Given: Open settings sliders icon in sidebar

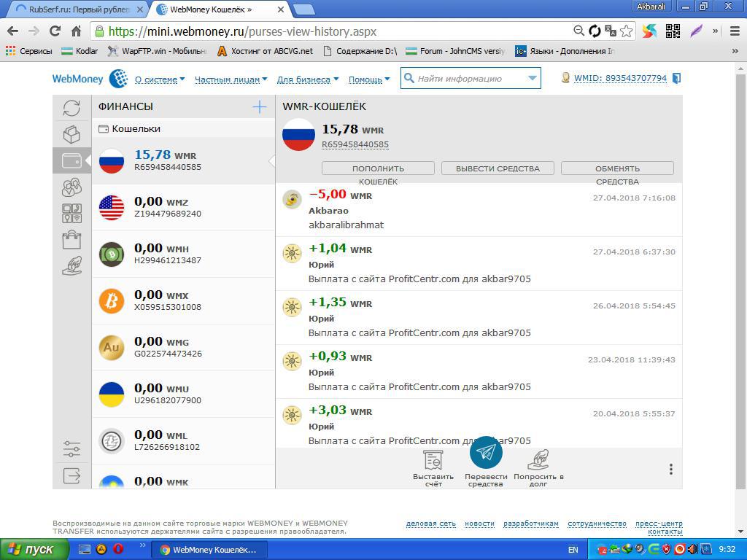Looking at the screenshot, I should (x=71, y=448).
